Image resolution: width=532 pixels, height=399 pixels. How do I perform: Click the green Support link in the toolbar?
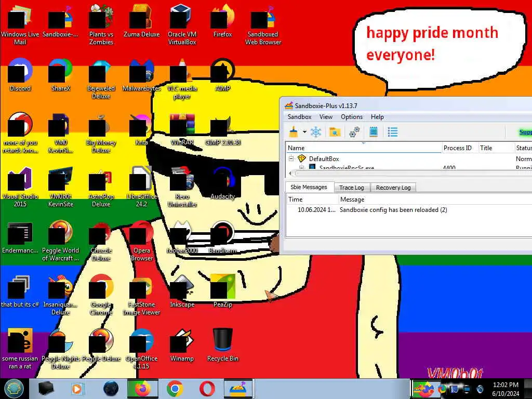click(525, 132)
